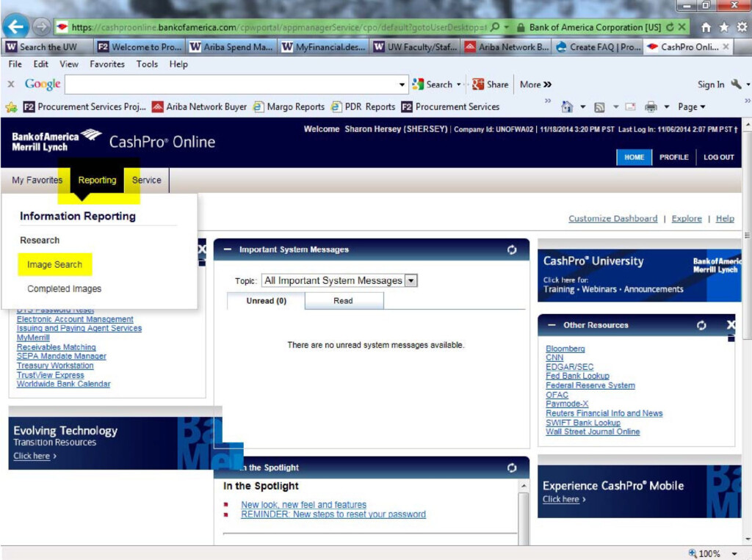Open the Google search box dropdown arrow
This screenshot has height=560, width=752.
402,84
